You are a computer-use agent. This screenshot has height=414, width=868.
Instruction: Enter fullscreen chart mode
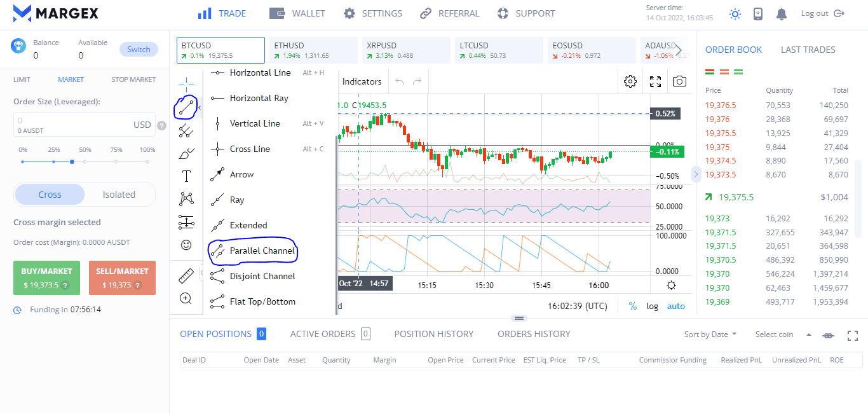655,81
